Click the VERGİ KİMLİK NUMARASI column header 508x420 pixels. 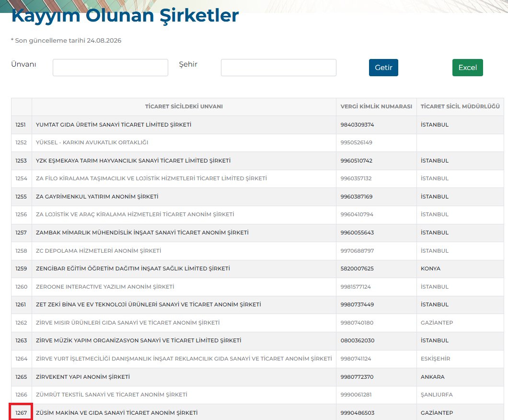(x=376, y=106)
